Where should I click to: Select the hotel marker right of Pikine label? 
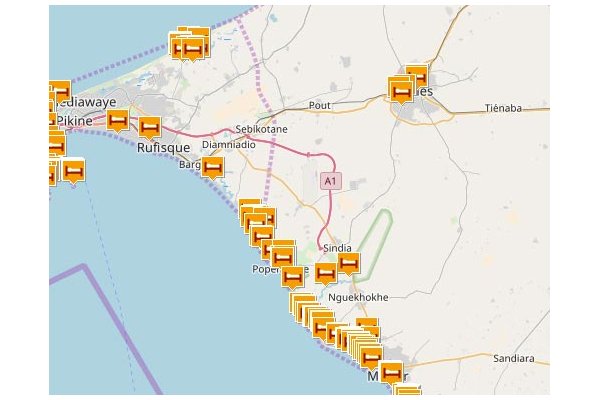tap(117, 120)
